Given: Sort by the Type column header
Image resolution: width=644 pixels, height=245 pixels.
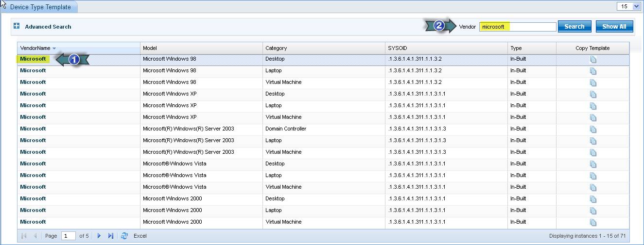Looking at the screenshot, I should [532, 48].
